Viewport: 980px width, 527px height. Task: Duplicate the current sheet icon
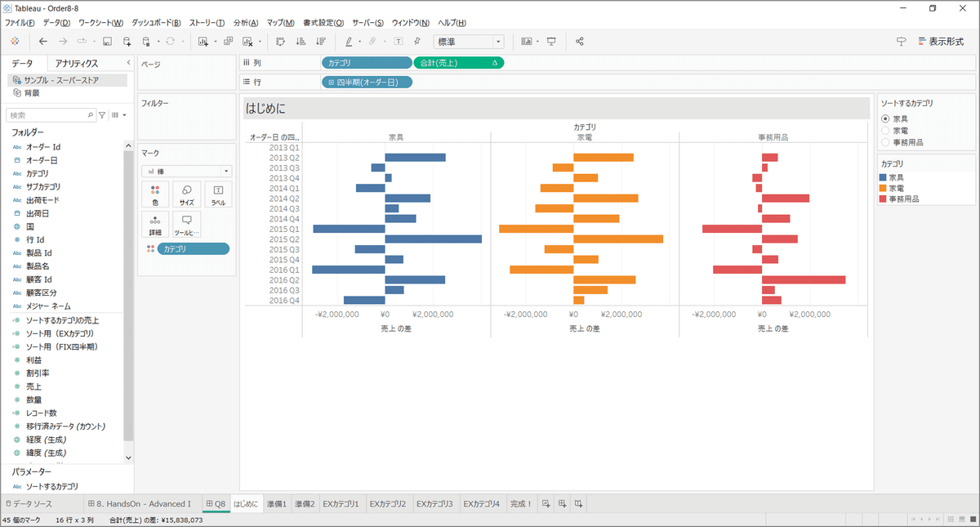tap(228, 41)
